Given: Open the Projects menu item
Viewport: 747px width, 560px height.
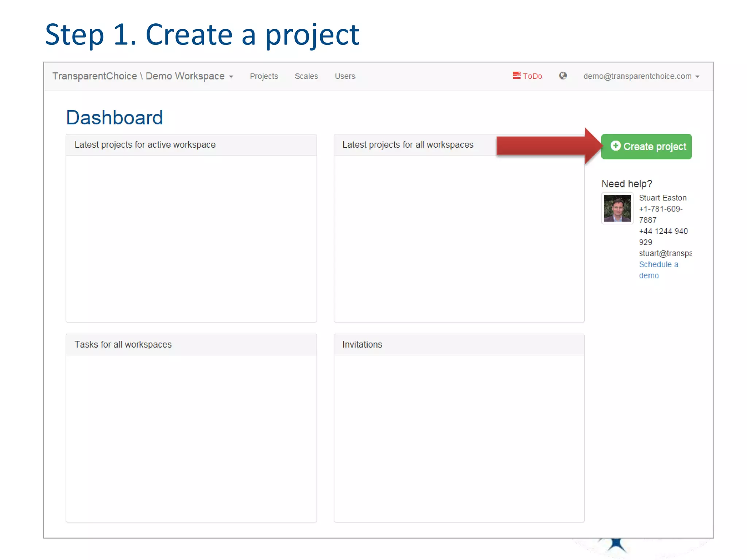Looking at the screenshot, I should pyautogui.click(x=264, y=76).
